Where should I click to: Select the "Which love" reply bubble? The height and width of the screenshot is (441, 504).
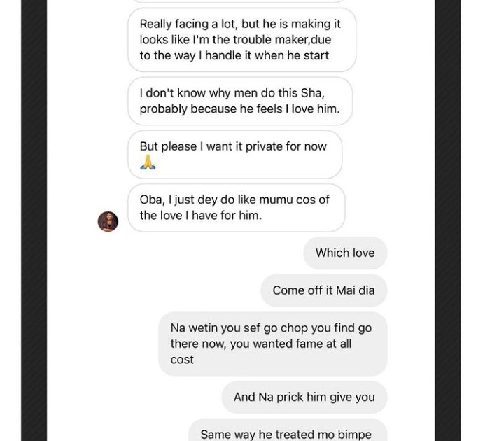coord(345,253)
